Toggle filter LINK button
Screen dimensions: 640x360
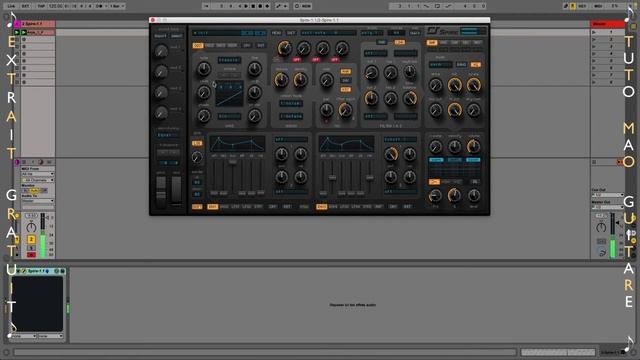(x=400, y=42)
